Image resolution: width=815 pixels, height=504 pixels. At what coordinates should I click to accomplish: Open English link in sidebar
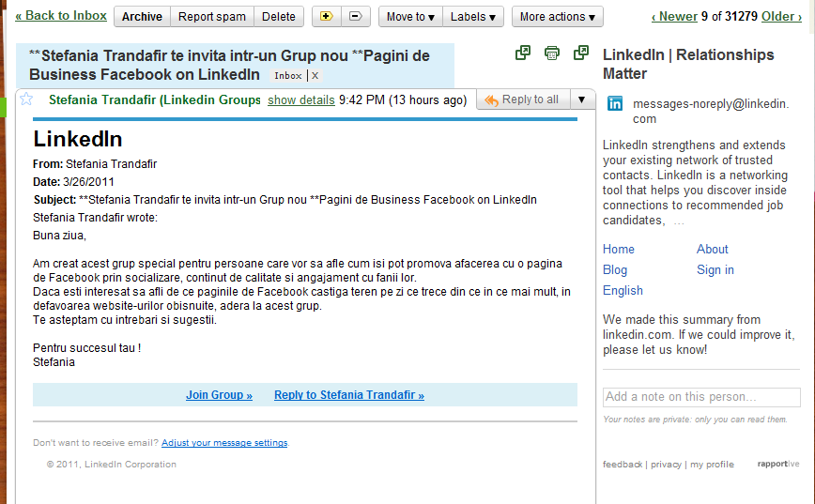[x=623, y=290]
